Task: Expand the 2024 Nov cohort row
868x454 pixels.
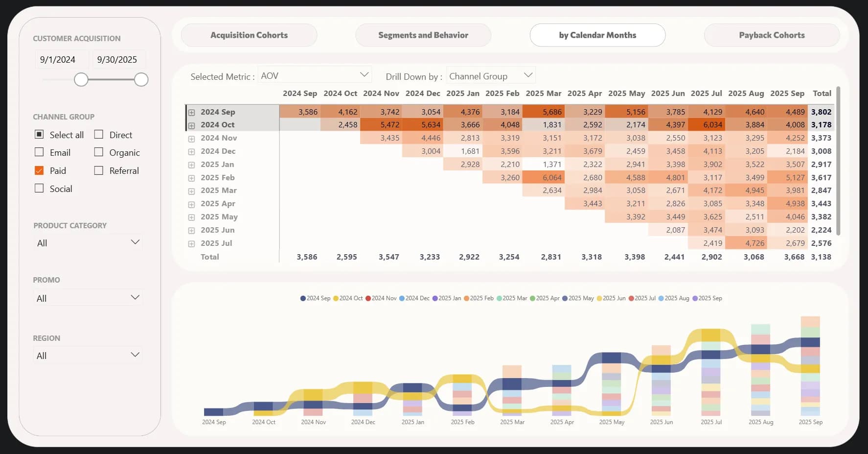Action: (192, 139)
